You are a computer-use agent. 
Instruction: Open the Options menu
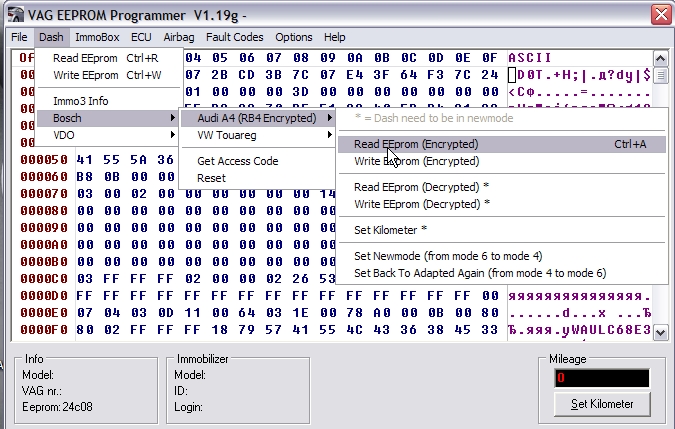[x=294, y=37]
